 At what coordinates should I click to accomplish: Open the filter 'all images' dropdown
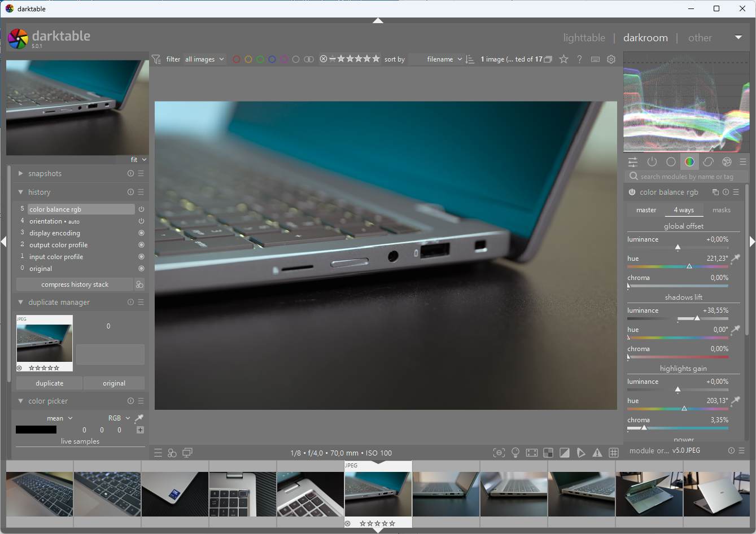pos(204,59)
